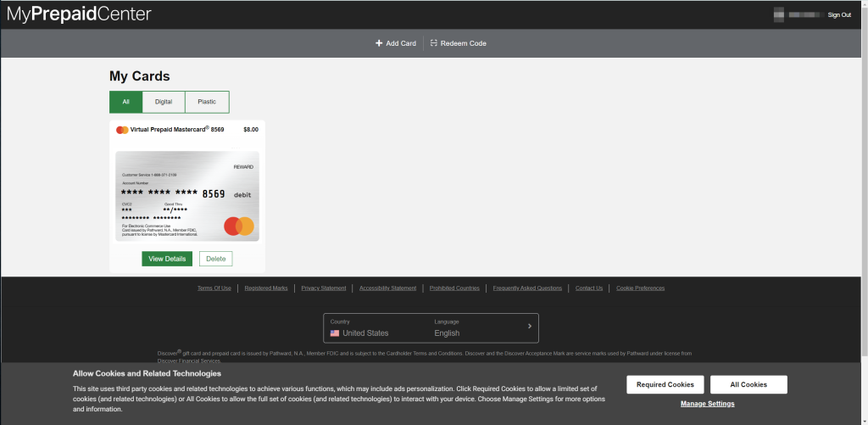
Task: Open the Cookie Preferences link
Action: 641,288
